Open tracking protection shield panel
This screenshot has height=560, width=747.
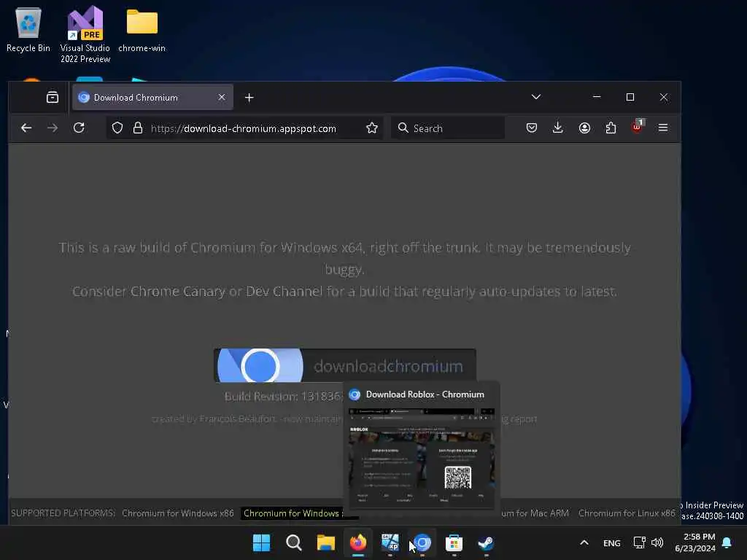click(117, 128)
